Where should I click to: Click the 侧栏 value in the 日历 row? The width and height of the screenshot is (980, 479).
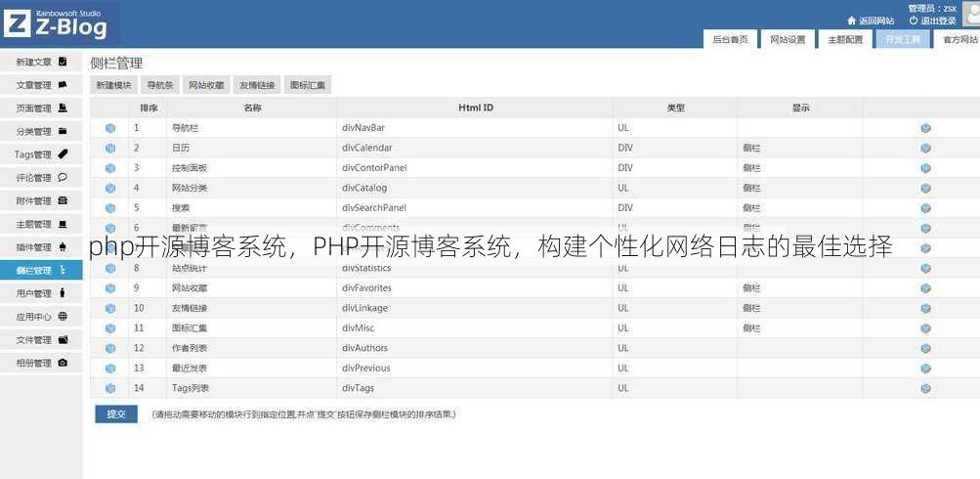(x=751, y=149)
